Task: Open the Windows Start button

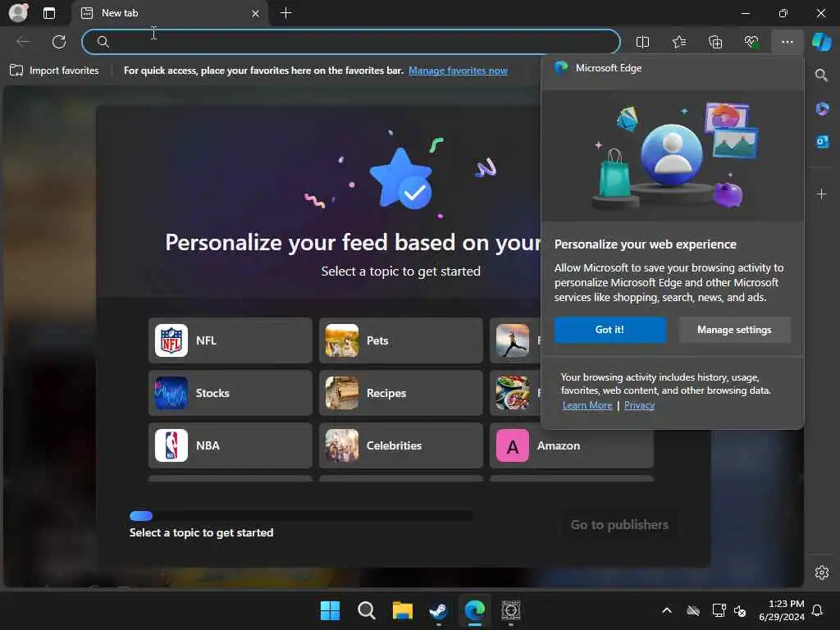Action: 330,610
